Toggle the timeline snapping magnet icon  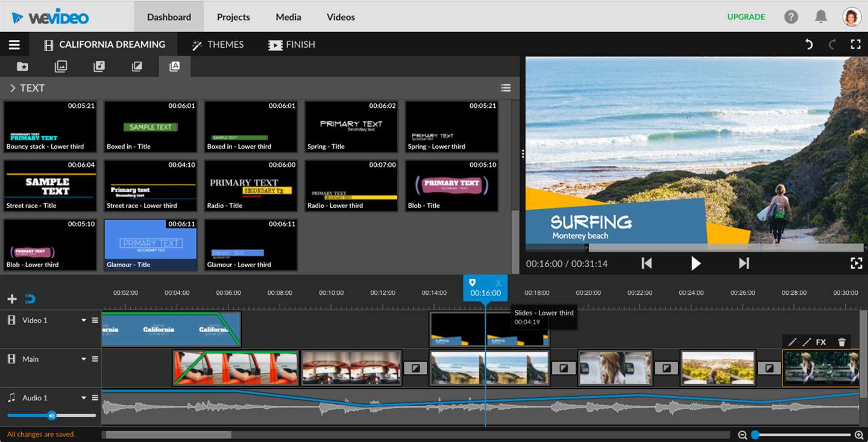point(31,299)
